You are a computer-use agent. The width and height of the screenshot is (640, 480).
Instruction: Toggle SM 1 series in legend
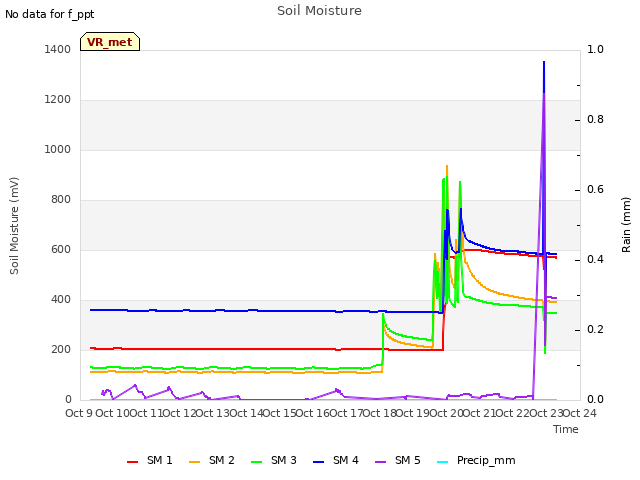150,460
